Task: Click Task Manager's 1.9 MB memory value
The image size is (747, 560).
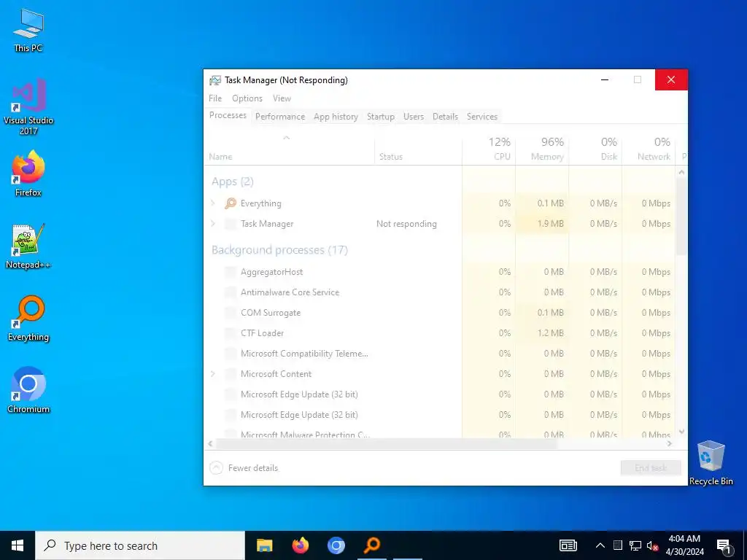Action: click(551, 224)
